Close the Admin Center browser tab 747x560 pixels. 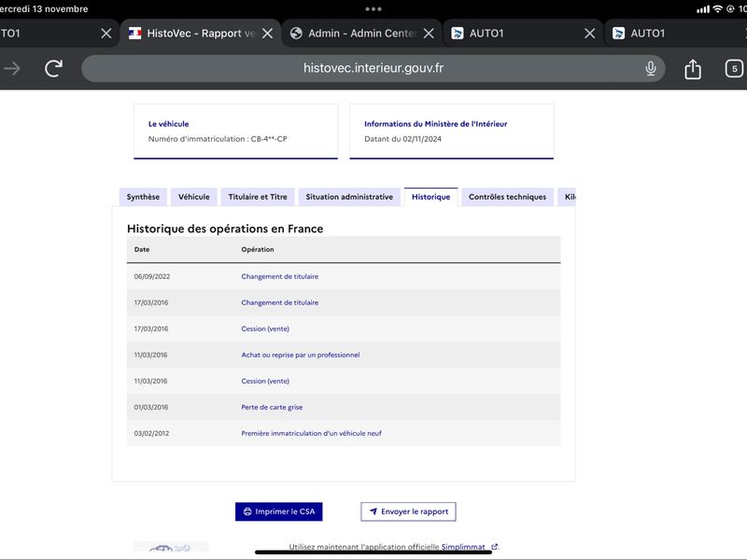coord(429,34)
